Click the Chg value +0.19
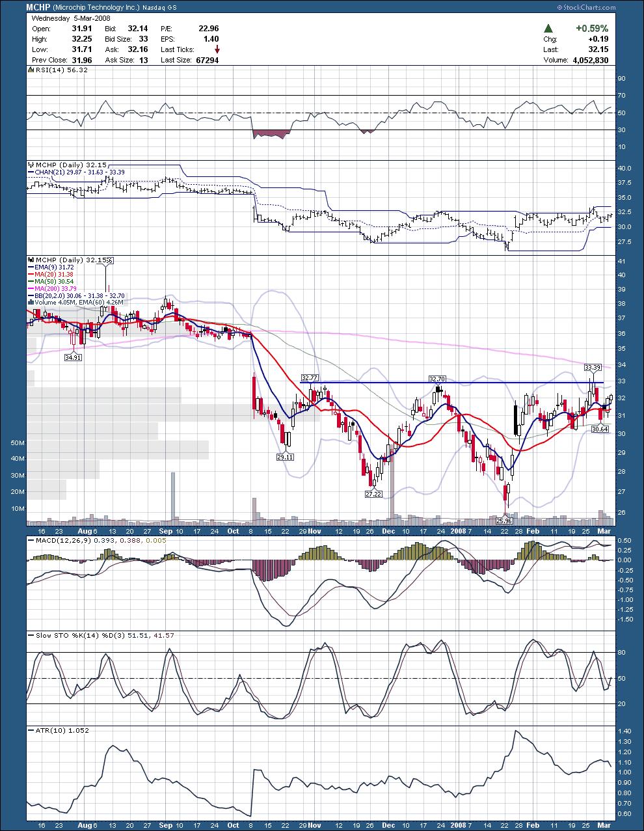The width and height of the screenshot is (644, 831). (x=600, y=39)
